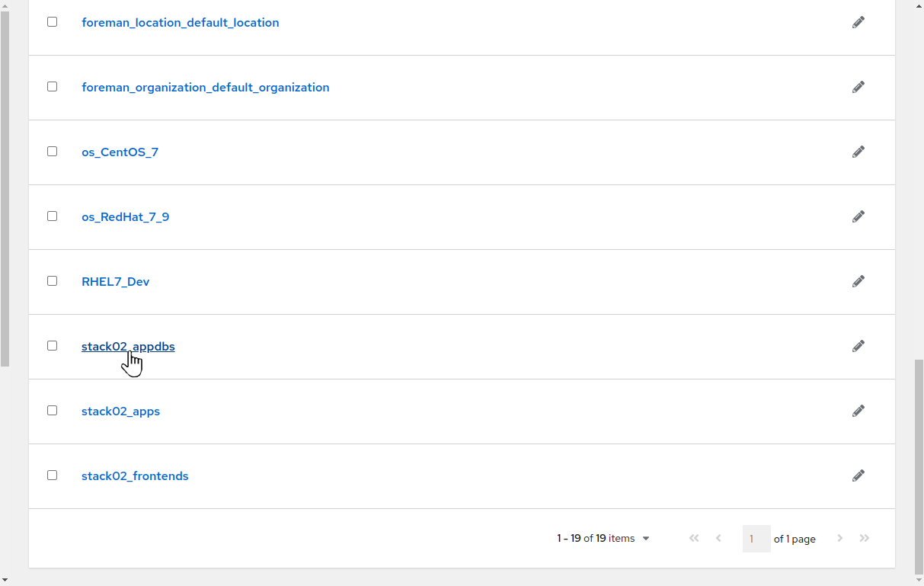Open RHEL7_Dev link

116,282
